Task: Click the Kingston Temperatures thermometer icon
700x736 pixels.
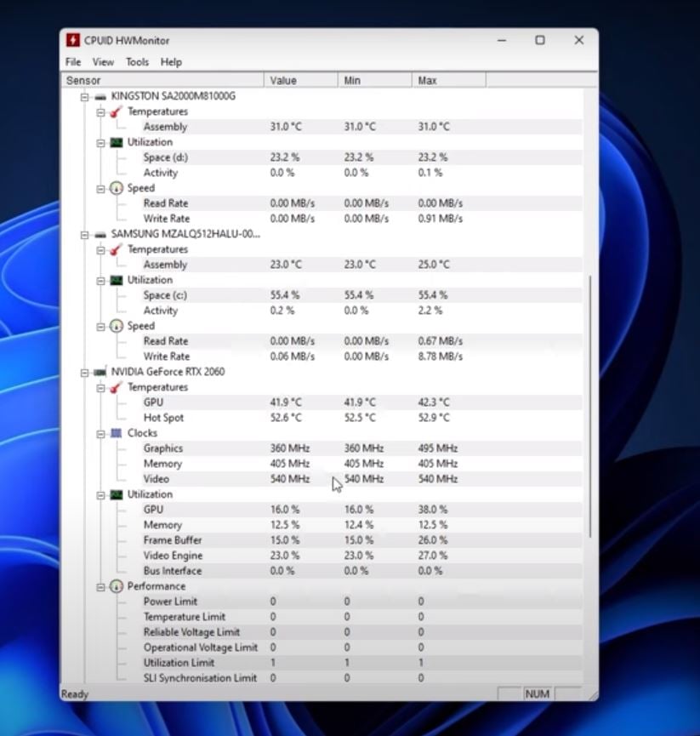Action: pos(116,112)
